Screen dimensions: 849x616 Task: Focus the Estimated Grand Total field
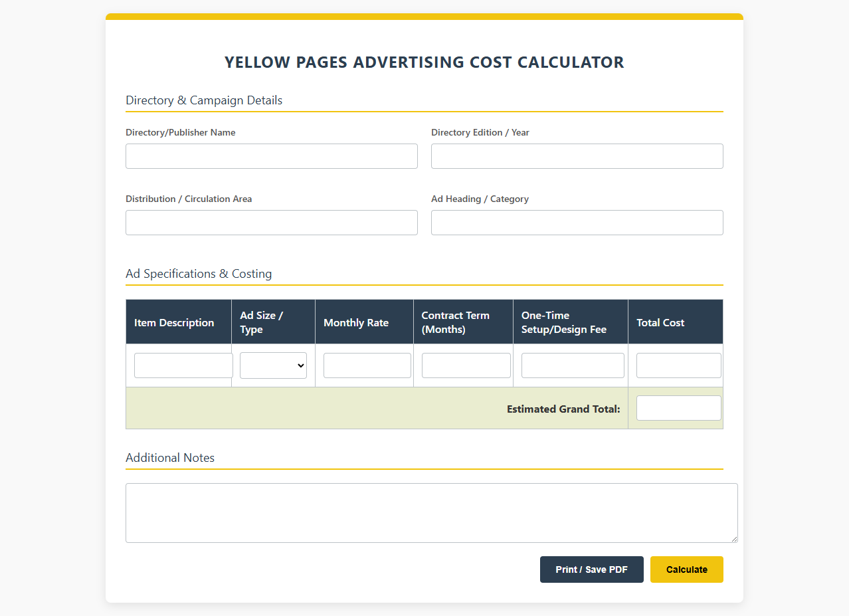click(679, 408)
